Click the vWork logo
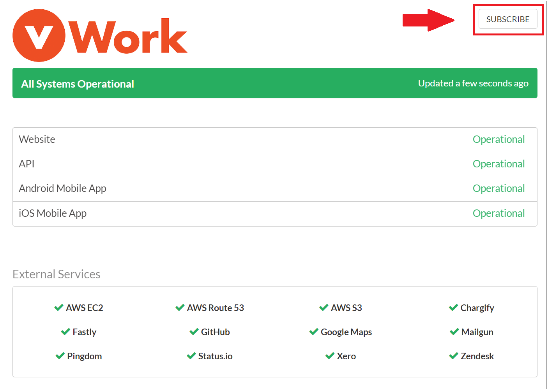 100,35
